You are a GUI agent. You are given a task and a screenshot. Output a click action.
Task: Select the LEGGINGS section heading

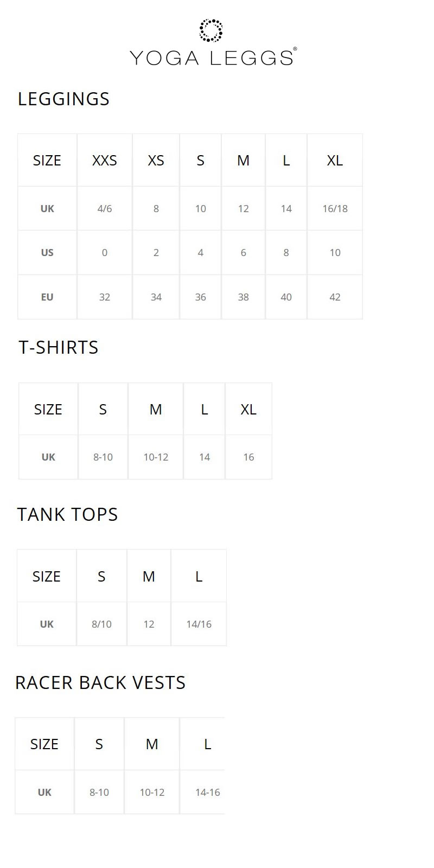coord(64,99)
